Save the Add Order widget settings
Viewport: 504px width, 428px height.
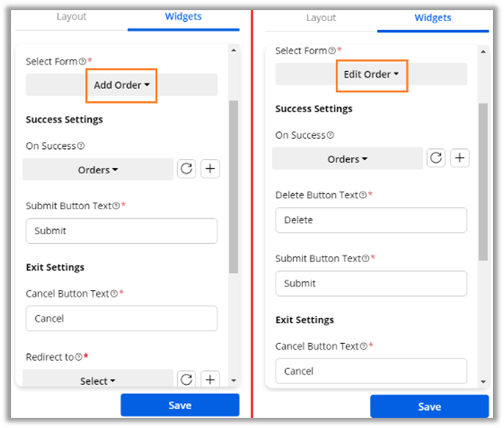coord(180,405)
